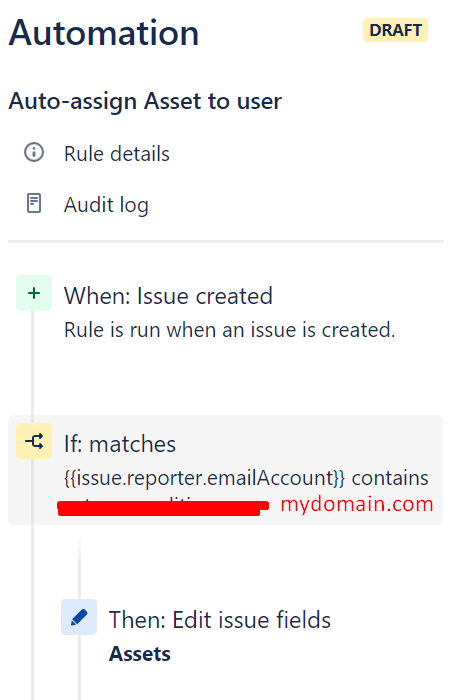Open the Audit log

pos(106,205)
